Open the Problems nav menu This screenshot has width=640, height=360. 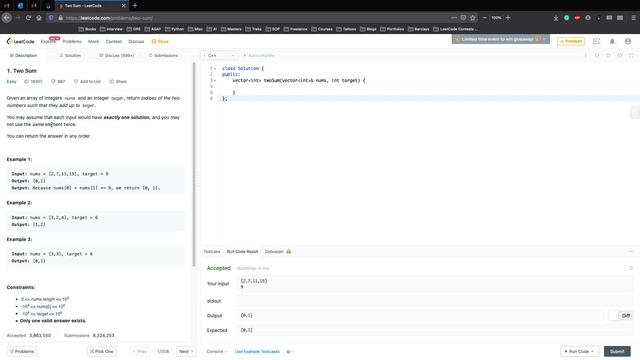pos(72,42)
